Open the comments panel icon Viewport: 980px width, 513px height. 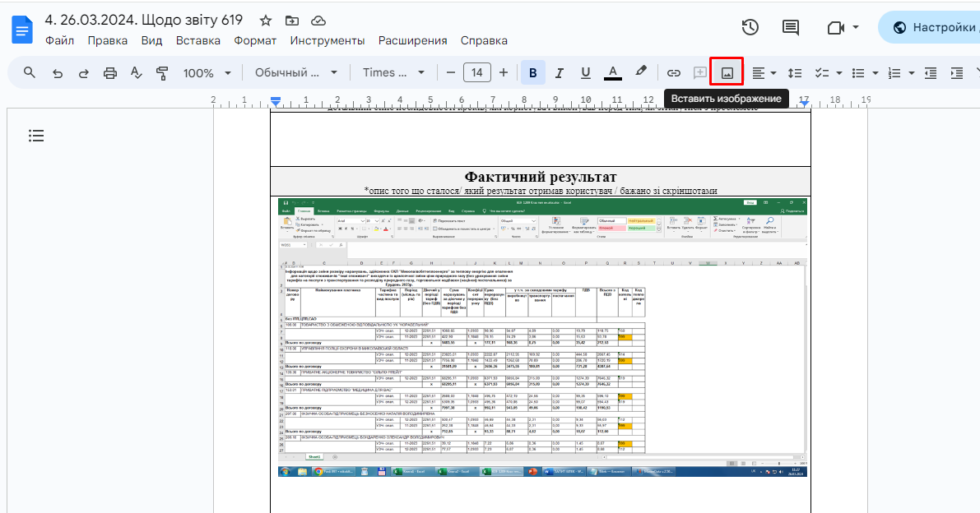(x=790, y=27)
